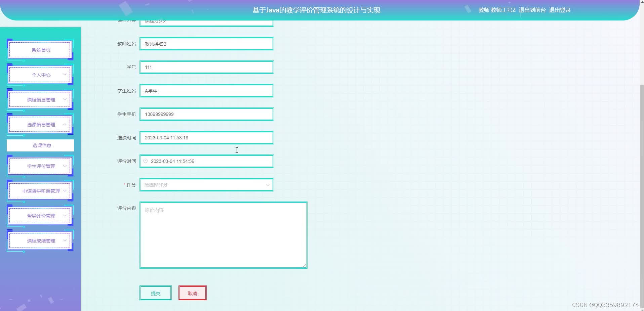The image size is (644, 311).
Task: Click the 评价时间 field label
Action: click(126, 161)
